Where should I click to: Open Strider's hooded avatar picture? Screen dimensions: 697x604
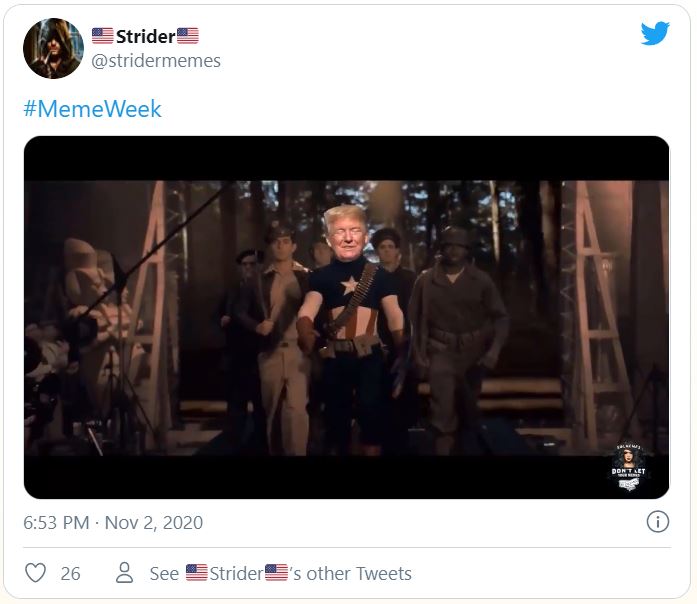coord(53,48)
